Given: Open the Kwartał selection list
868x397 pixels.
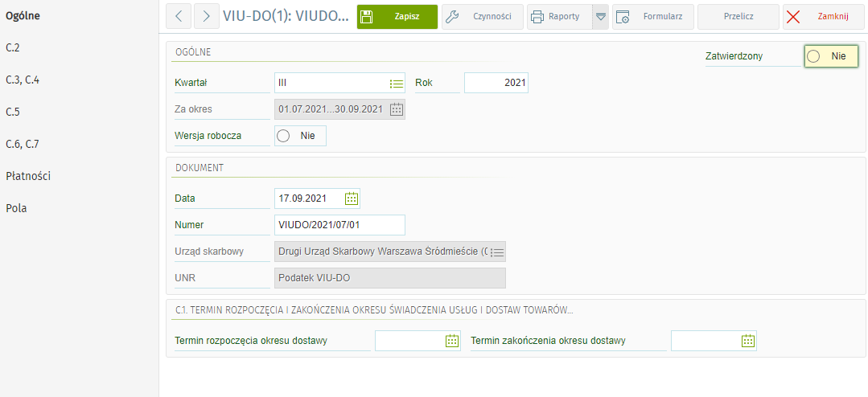Looking at the screenshot, I should tap(396, 83).
